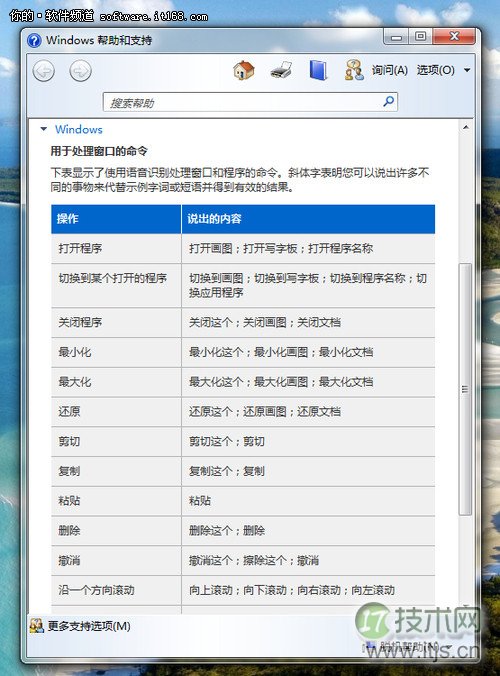Viewport: 500px width, 676px height.
Task: Click the 最小化这个；最小化画图 phrase cell
Action: [308, 353]
